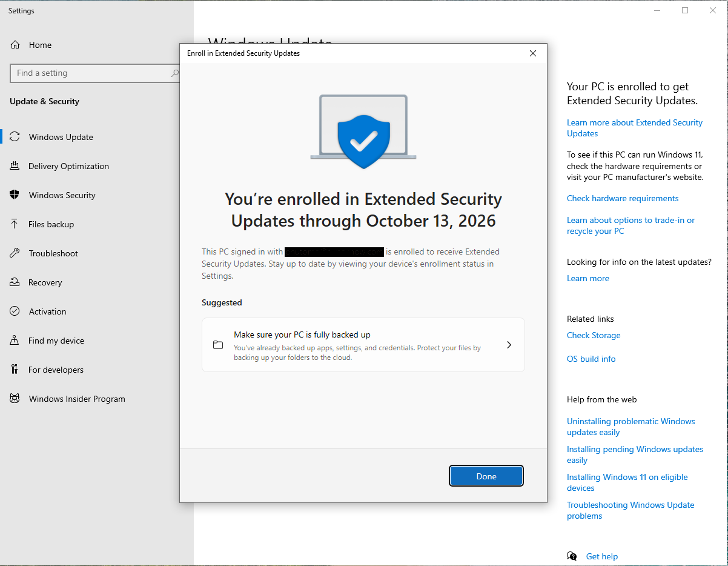Click the Get help link
Viewport: 728px width, 566px height.
[601, 556]
